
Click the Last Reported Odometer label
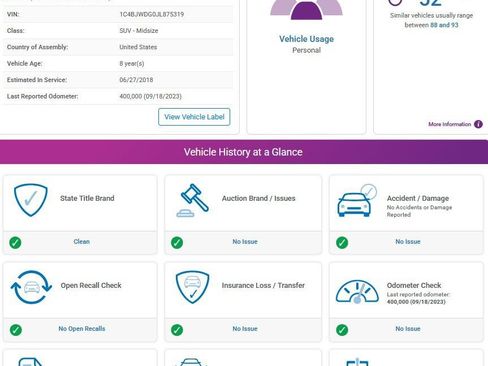tap(43, 96)
